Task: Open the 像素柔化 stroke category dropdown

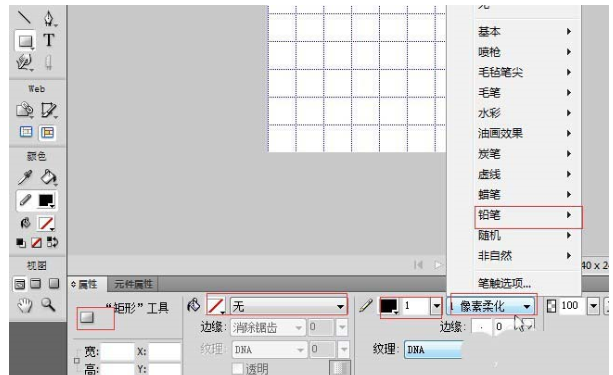Action: click(x=491, y=306)
